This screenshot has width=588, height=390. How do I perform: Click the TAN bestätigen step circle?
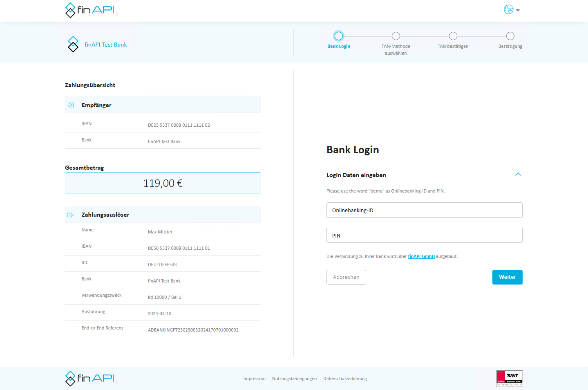click(x=453, y=36)
